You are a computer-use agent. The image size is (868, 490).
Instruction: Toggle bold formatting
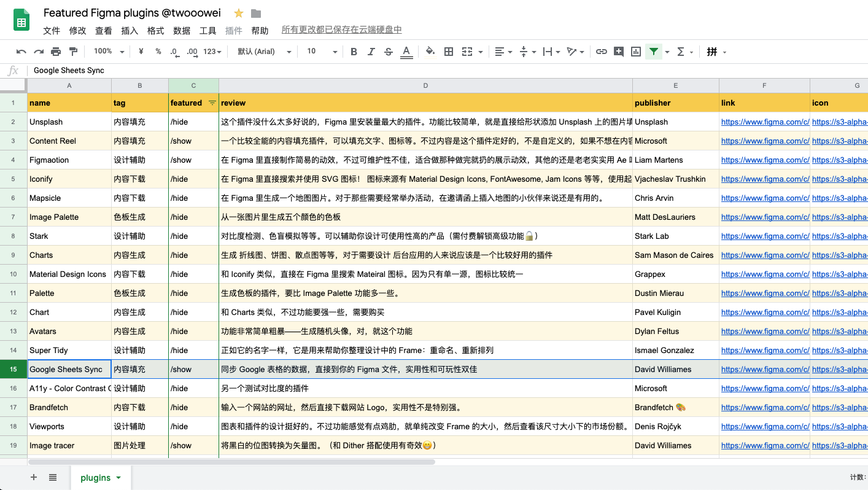coord(354,52)
